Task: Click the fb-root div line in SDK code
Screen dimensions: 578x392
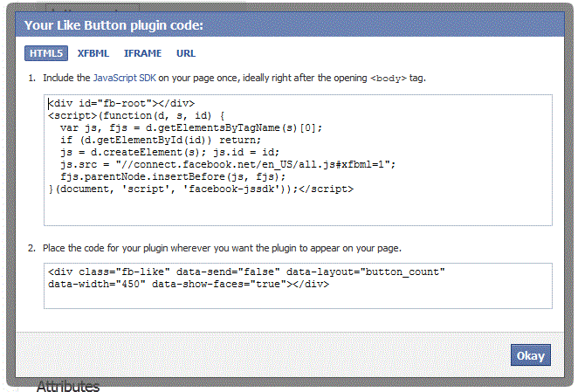Action: coord(121,103)
